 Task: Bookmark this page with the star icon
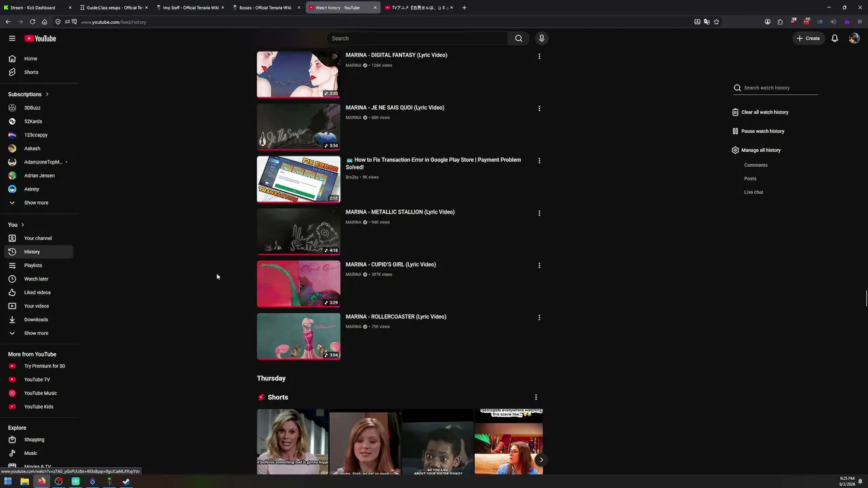tap(716, 22)
